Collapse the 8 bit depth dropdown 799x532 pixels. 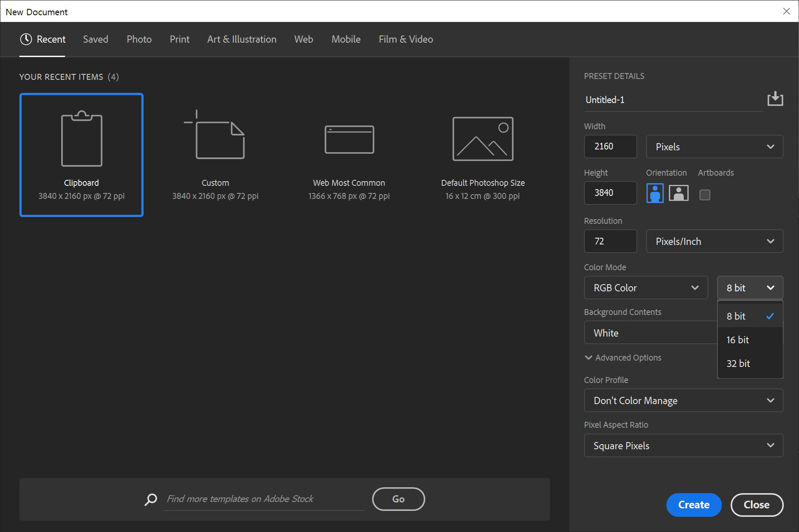coord(750,288)
